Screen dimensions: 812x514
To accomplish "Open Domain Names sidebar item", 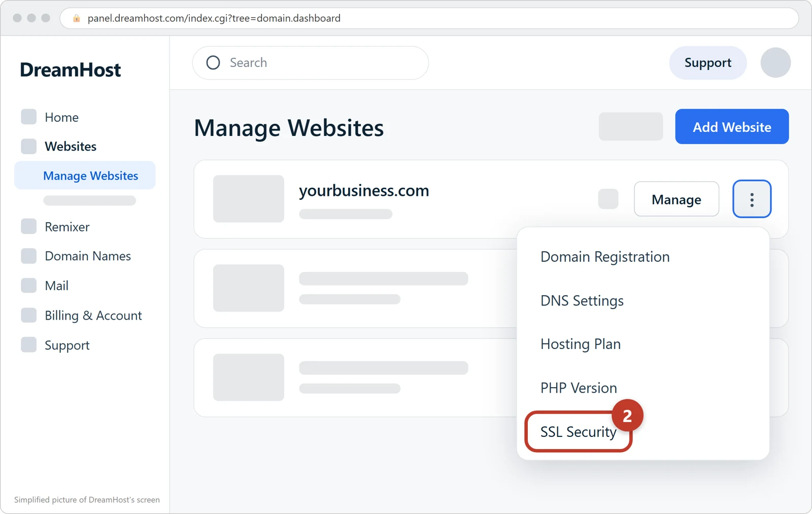I will (88, 256).
